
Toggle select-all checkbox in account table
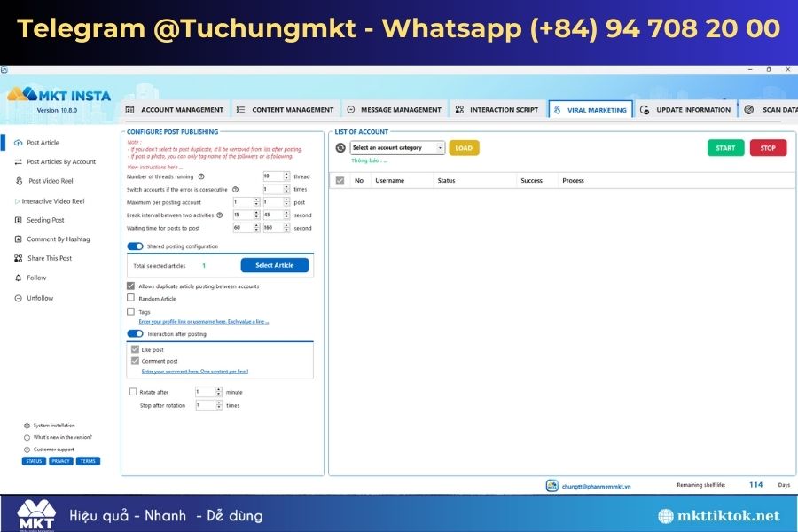(x=340, y=180)
